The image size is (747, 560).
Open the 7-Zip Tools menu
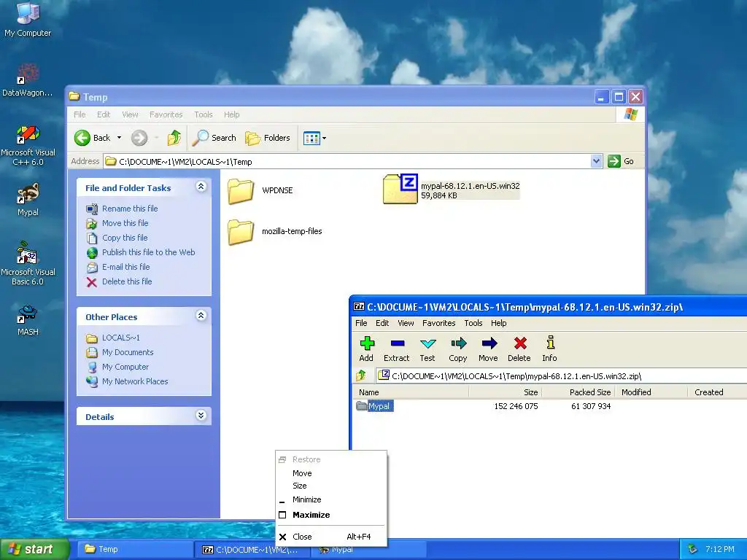click(x=473, y=323)
